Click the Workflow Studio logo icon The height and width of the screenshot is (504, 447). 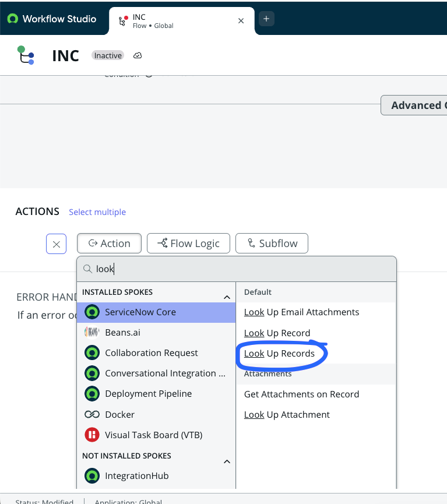click(x=13, y=19)
